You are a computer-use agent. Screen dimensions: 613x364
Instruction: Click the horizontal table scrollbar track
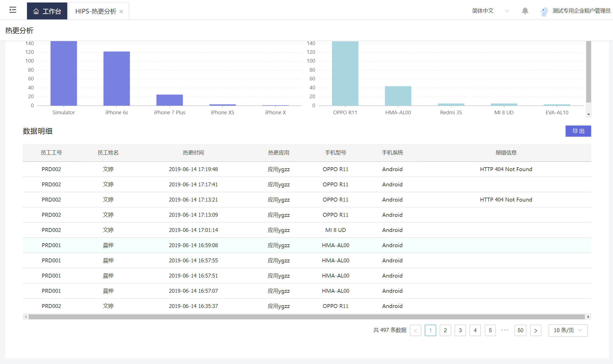tap(307, 317)
